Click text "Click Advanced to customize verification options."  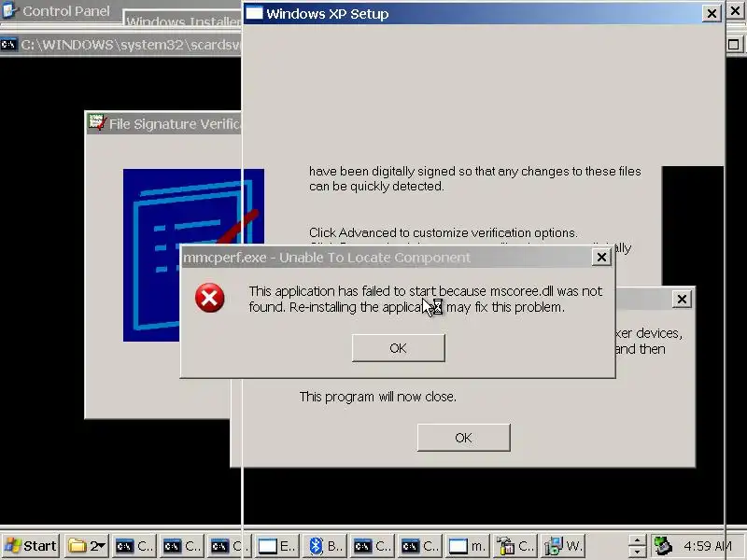point(443,232)
